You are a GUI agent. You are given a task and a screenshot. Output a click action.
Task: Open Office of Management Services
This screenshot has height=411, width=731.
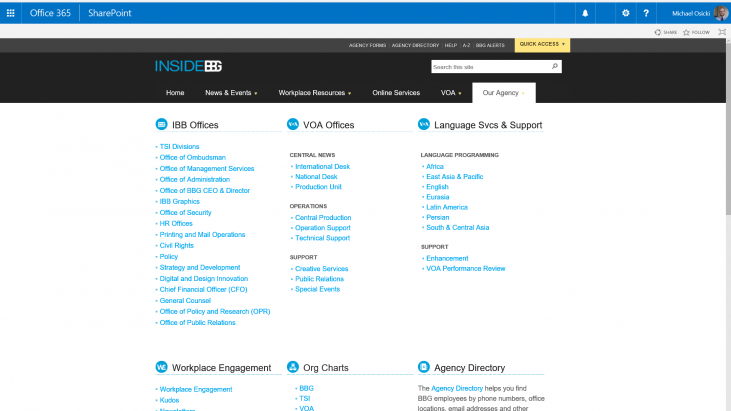pos(207,169)
